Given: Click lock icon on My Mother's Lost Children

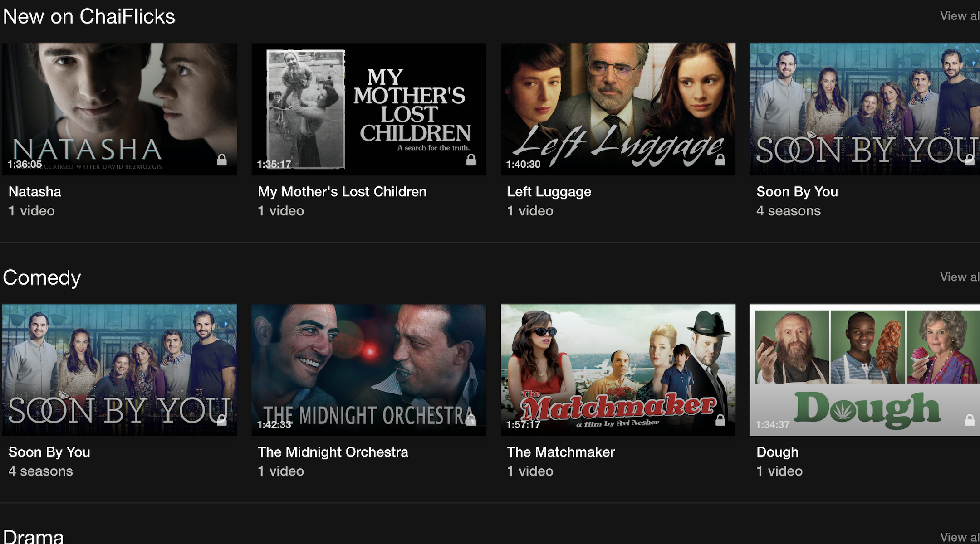Looking at the screenshot, I should 471,160.
